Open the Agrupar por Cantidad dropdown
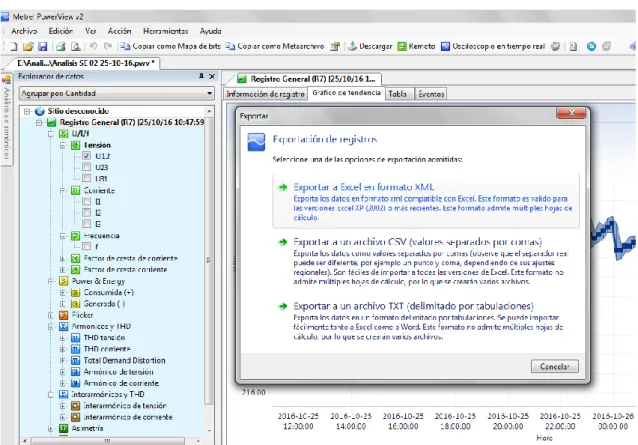The image size is (638, 445). (x=116, y=93)
